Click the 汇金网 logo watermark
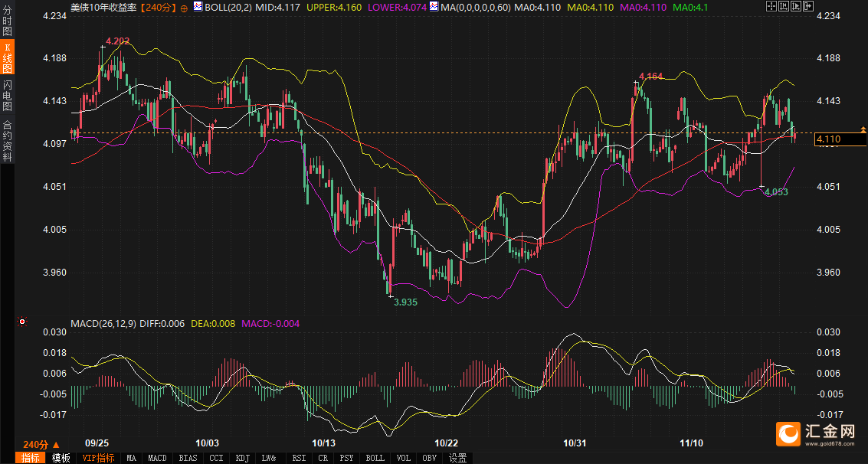The image size is (868, 464). (817, 434)
